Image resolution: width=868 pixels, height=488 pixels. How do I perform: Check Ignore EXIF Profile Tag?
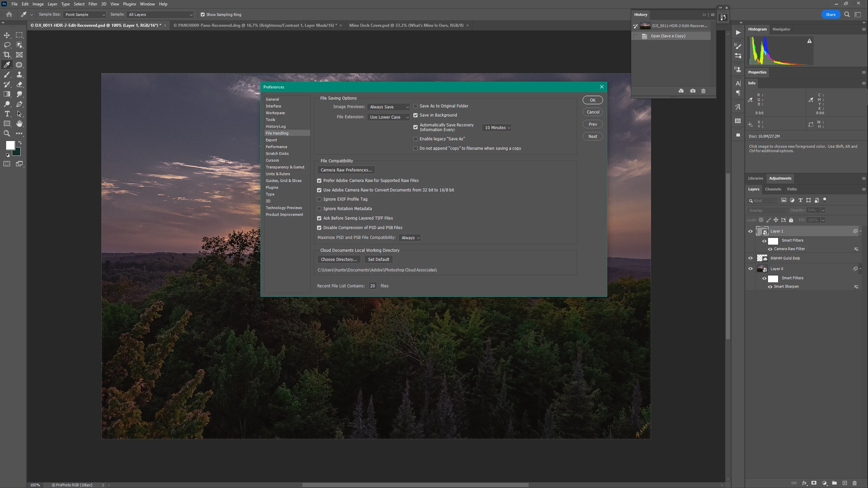319,199
